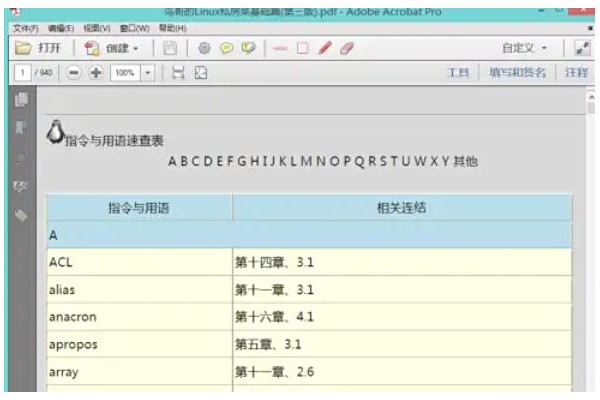
Task: Open the 编辑 menu
Action: tap(61, 28)
